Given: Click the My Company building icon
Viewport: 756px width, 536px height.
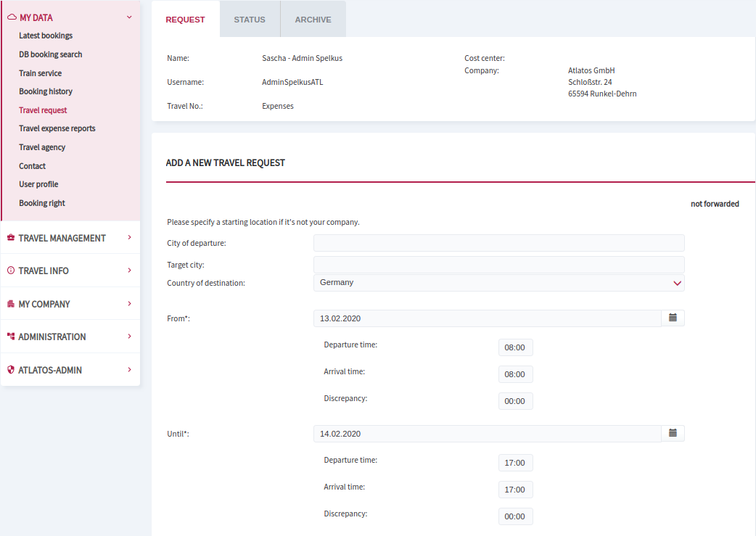Looking at the screenshot, I should (x=11, y=304).
